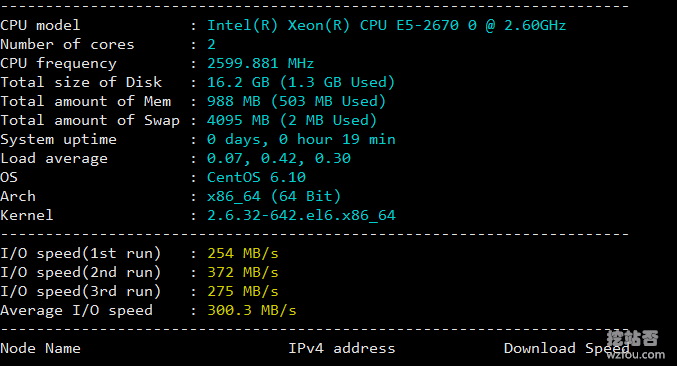
Task: Click the 'Kernel' label
Action: click(27, 215)
